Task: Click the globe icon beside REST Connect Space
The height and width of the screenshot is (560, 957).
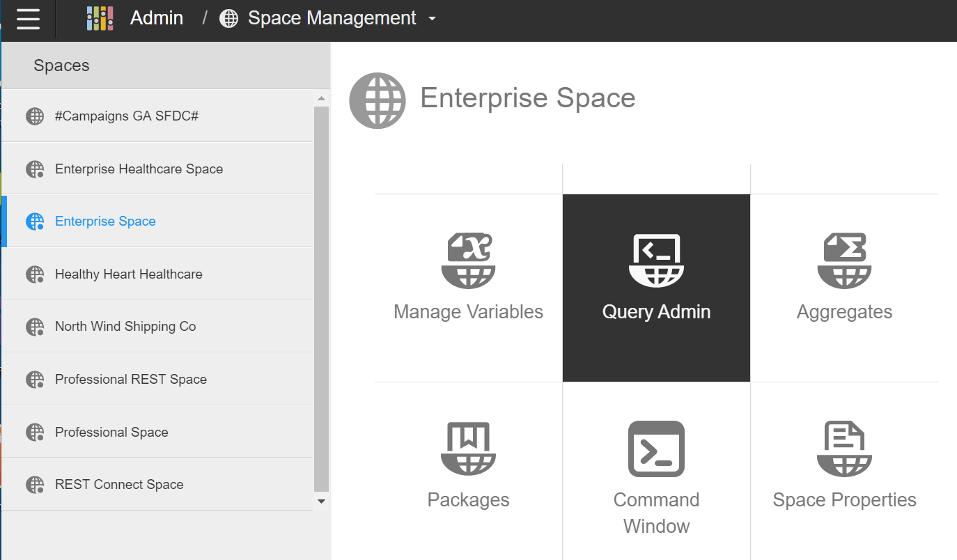Action: pyautogui.click(x=35, y=485)
